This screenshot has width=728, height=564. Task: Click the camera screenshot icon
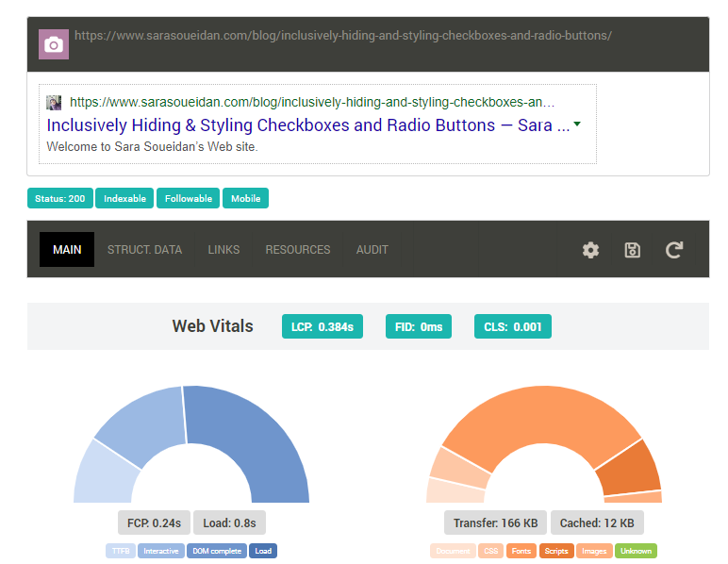[54, 44]
